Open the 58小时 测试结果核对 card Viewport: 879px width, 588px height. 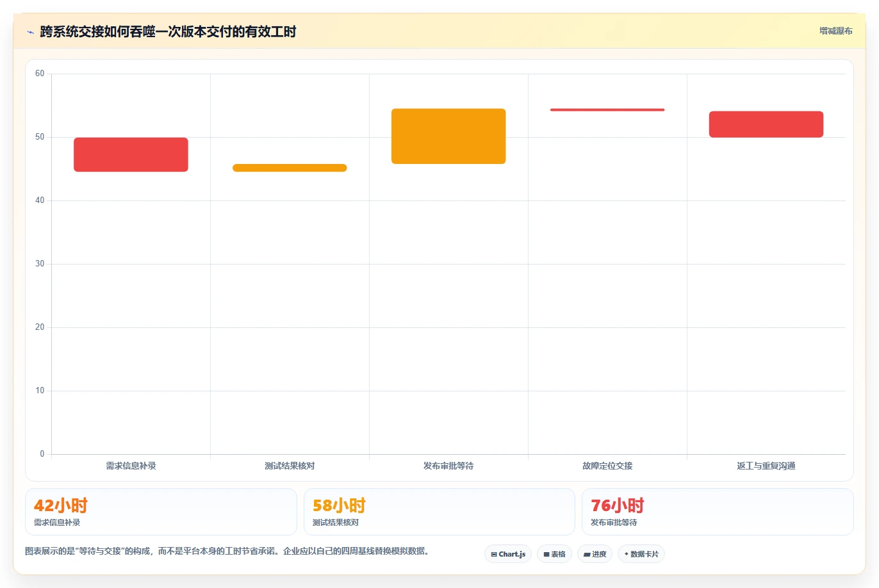click(x=439, y=512)
